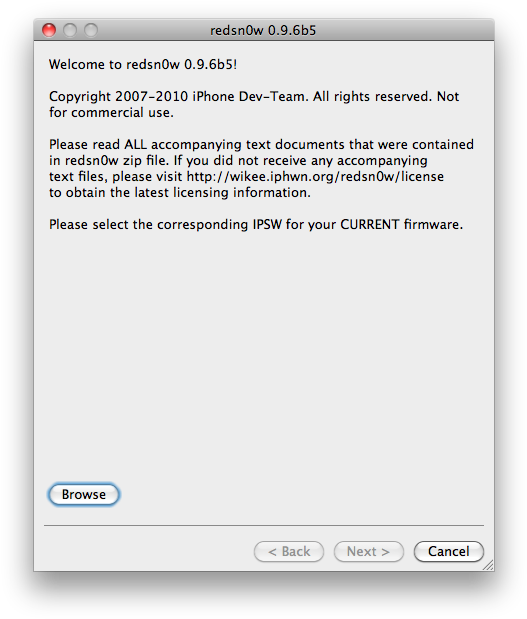Click the wikee.iphwn.org license URL text
Screen dimensions: 527x619
click(315, 176)
